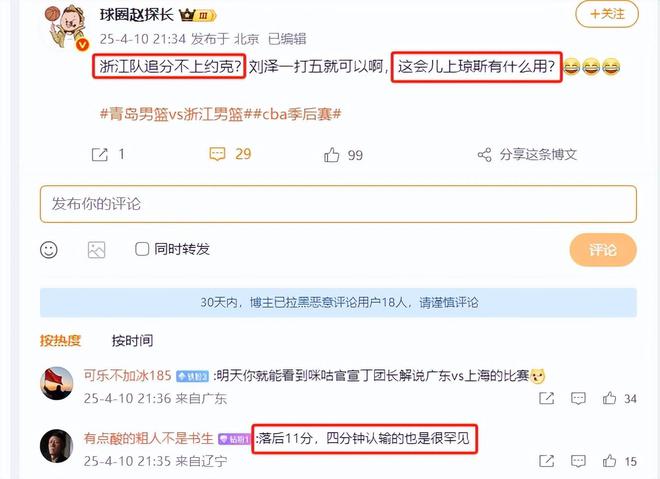
Task: Tick the 同时转发 checkbox
Action: click(142, 249)
